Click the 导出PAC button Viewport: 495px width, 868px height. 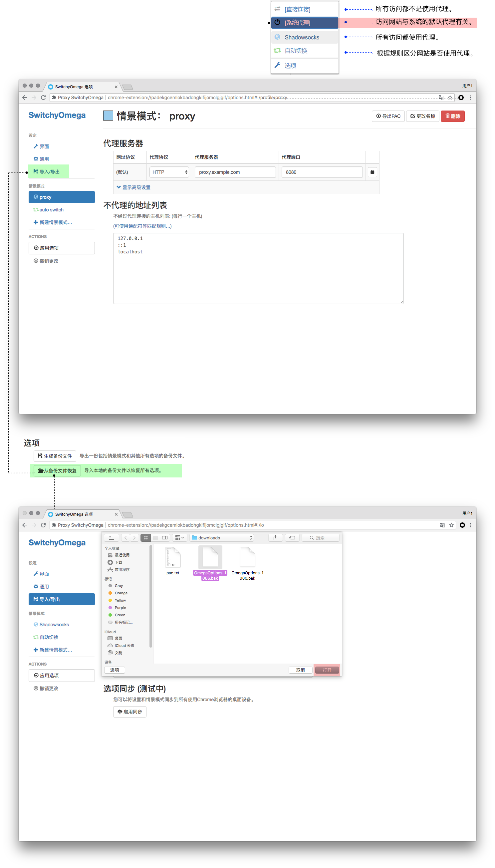pos(388,116)
